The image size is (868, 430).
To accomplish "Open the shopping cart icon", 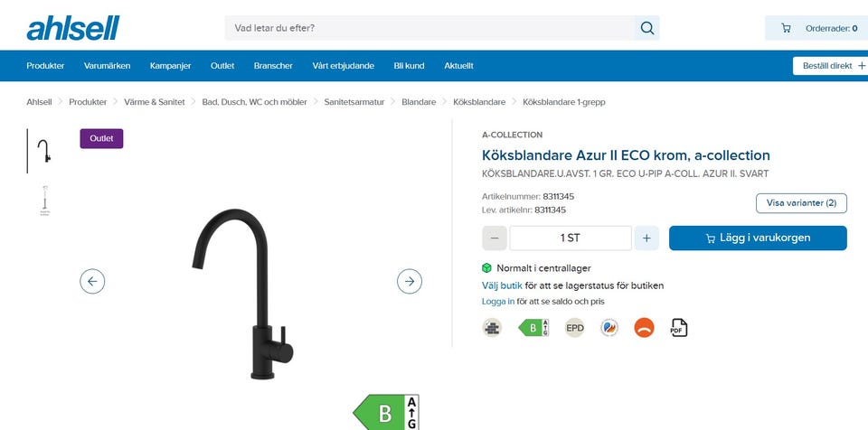I will pos(786,28).
